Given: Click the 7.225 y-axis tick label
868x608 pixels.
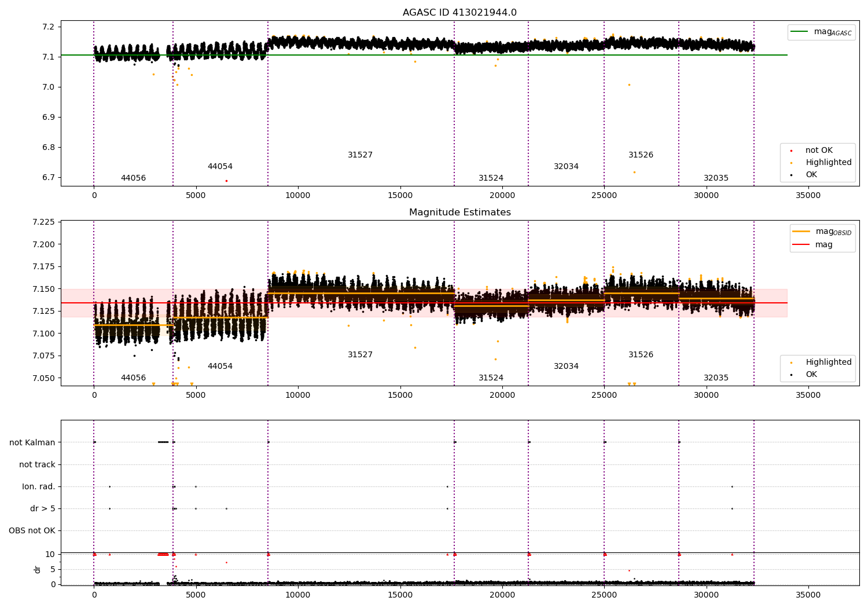Looking at the screenshot, I should tap(43, 222).
